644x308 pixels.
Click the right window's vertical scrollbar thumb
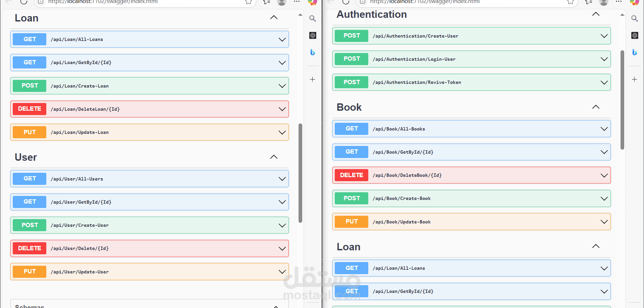coord(622,100)
